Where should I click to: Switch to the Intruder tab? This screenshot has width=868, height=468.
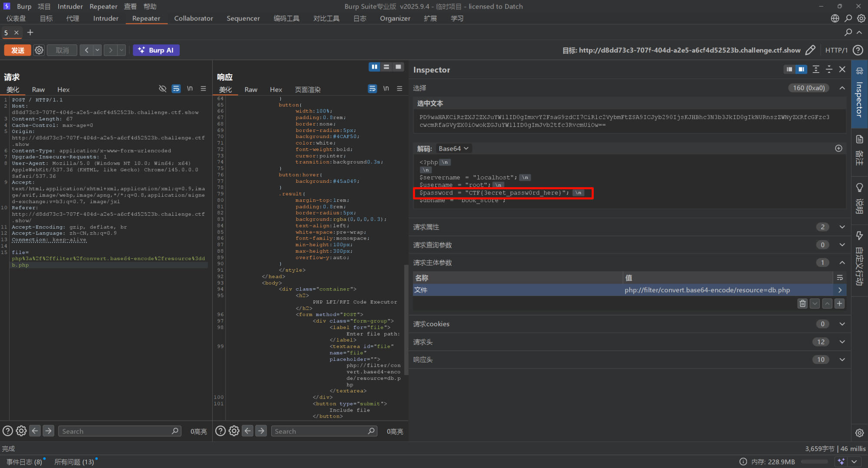(x=105, y=18)
